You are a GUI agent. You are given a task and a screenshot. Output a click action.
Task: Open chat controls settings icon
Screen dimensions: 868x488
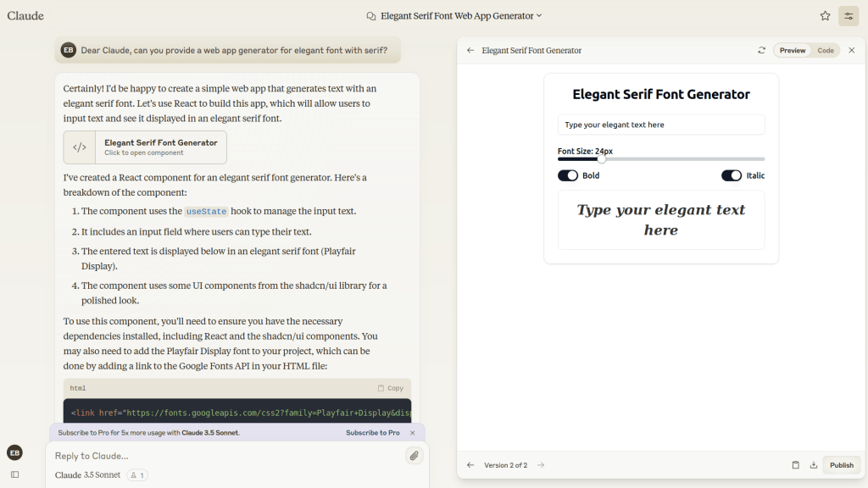coord(849,16)
